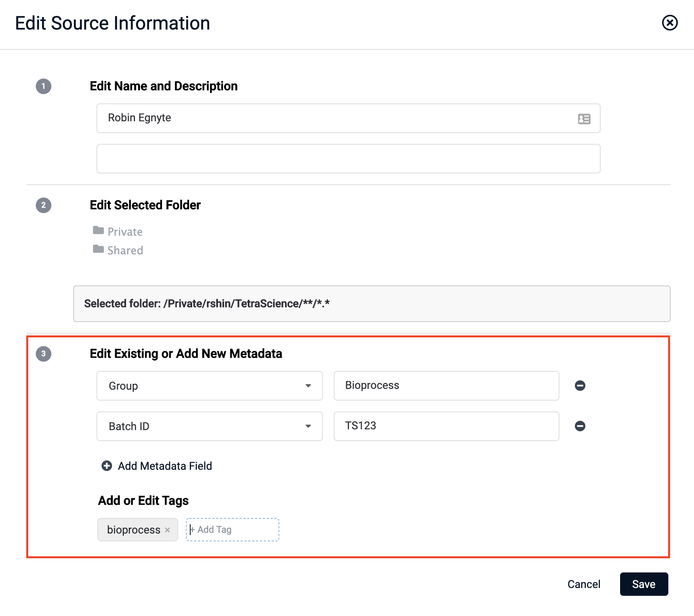This screenshot has width=694, height=616.
Task: Remove the Batch ID metadata row
Action: 580,426
